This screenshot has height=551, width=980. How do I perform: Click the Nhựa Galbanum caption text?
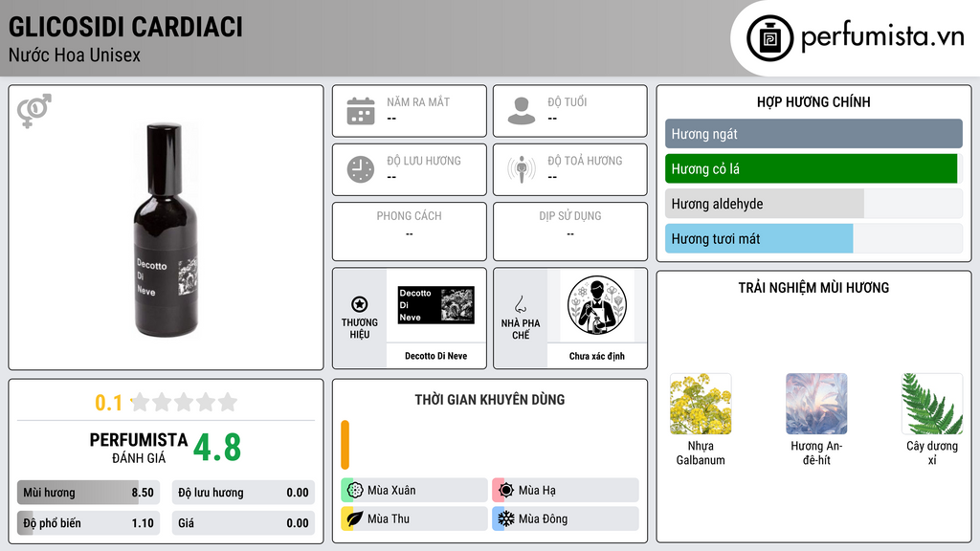(701, 452)
